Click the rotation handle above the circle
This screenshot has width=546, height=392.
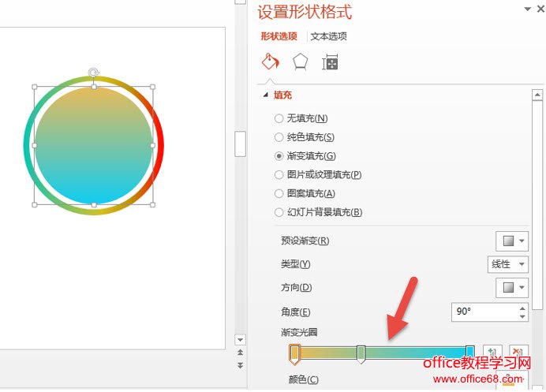click(x=93, y=73)
